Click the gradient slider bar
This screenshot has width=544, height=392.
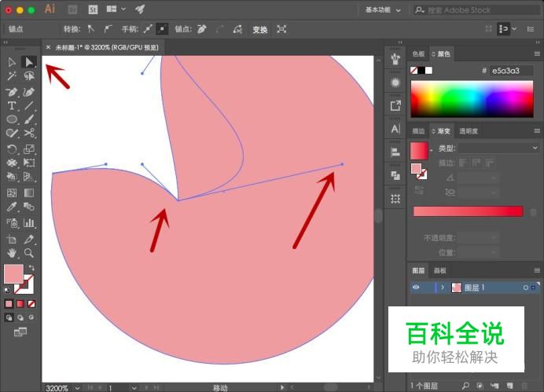(468, 211)
